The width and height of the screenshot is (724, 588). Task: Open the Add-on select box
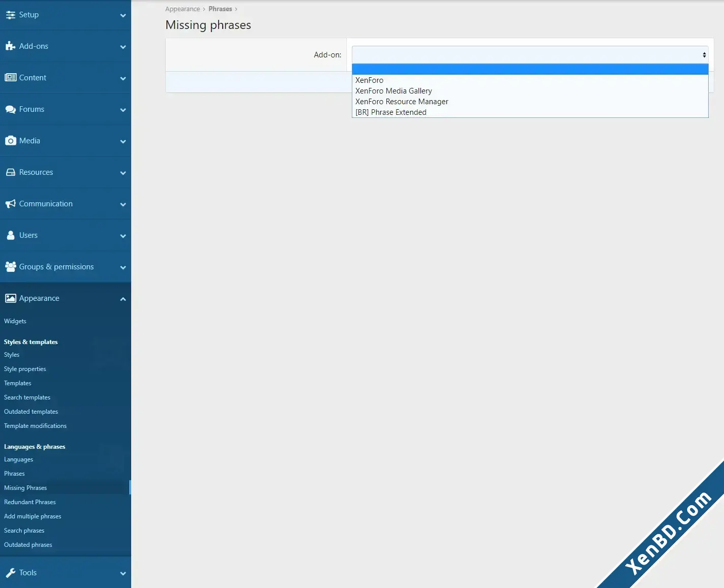(x=530, y=55)
